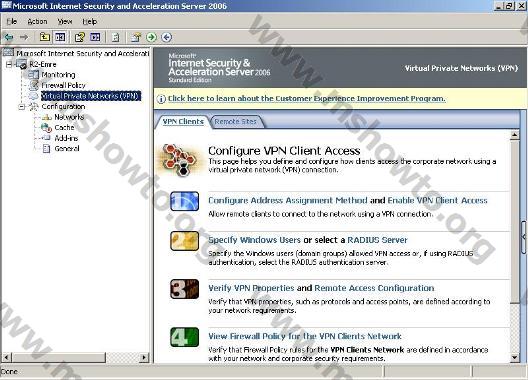Click the details pane scroll up arrow
The width and height of the screenshot is (528, 380).
click(514, 135)
